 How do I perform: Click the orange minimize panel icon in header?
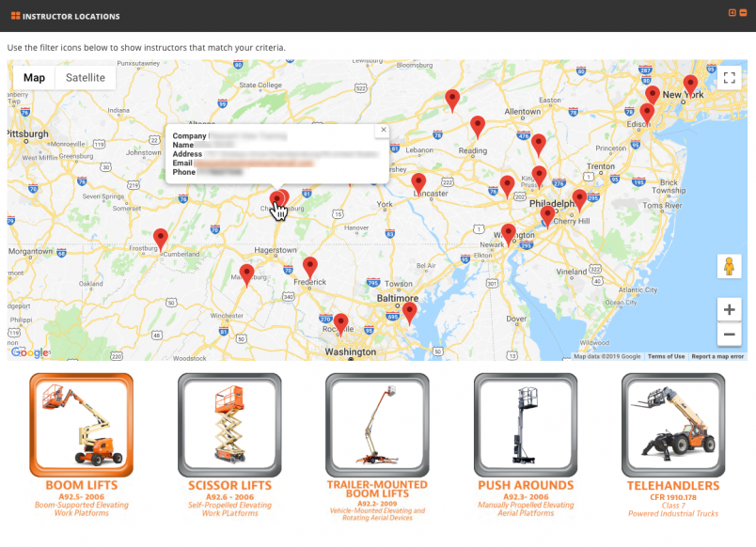pyautogui.click(x=744, y=13)
